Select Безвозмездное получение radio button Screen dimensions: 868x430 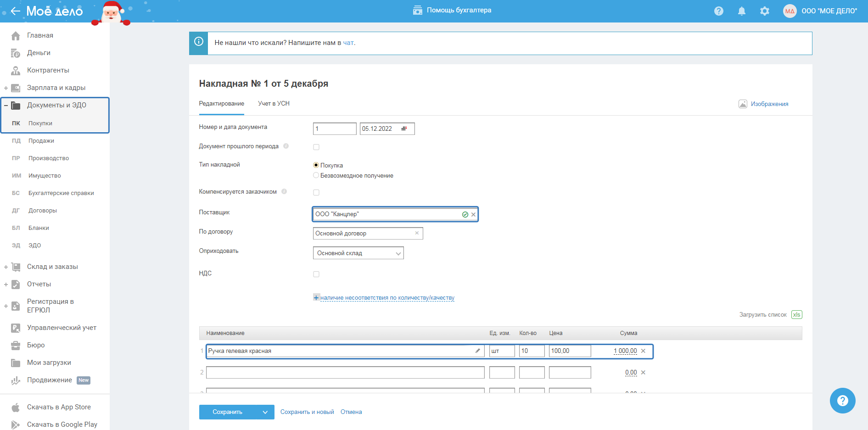(316, 175)
